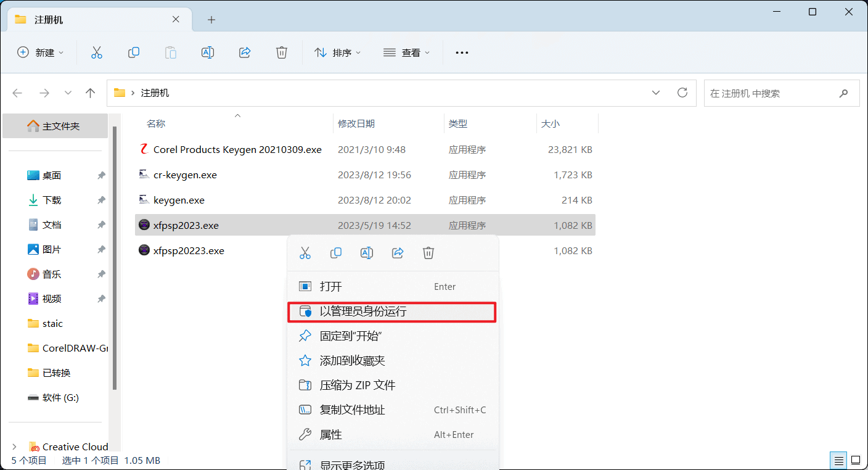Choose 以管理员身份运行 from context menu
The image size is (868, 470).
(x=392, y=311)
